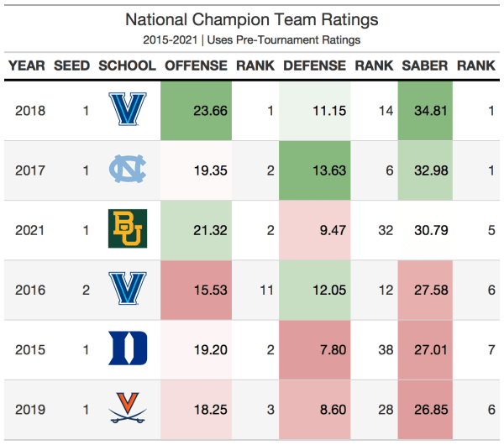The width and height of the screenshot is (504, 445).
Task: Sort table by OFFENSE header
Action: 196,65
